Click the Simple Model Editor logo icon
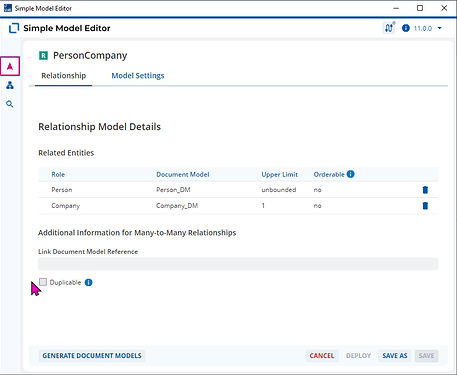 click(14, 28)
